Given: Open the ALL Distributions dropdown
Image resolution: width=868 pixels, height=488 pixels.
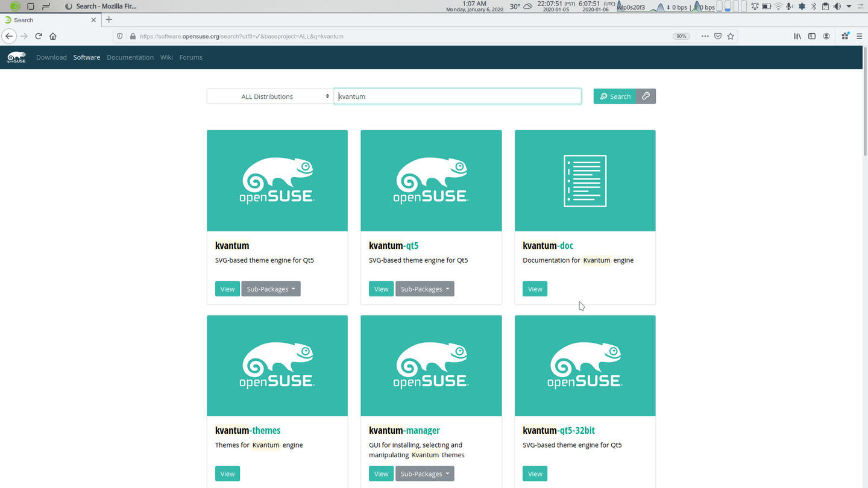Looking at the screenshot, I should click(x=270, y=96).
